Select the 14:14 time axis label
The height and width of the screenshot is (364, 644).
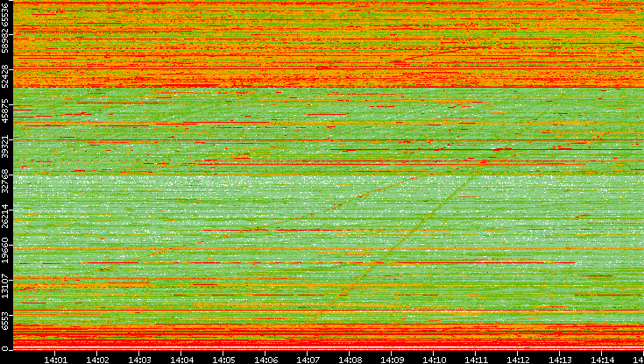click(602, 360)
